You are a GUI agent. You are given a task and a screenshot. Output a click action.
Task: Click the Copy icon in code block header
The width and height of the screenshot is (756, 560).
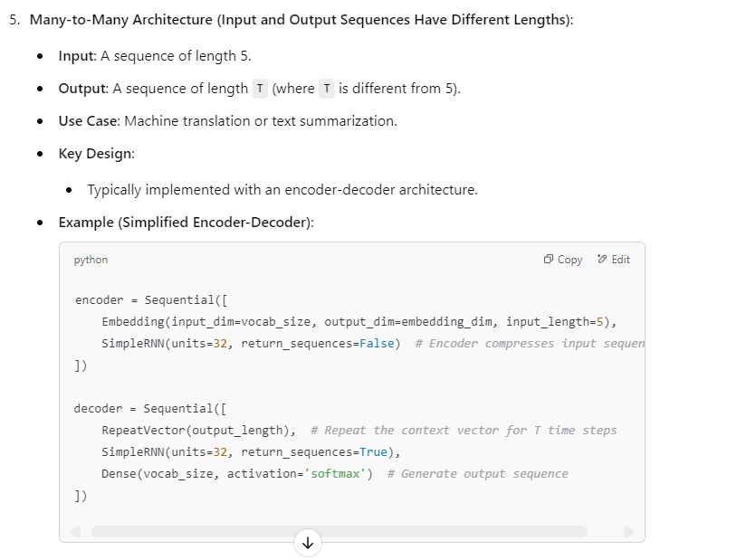(549, 260)
